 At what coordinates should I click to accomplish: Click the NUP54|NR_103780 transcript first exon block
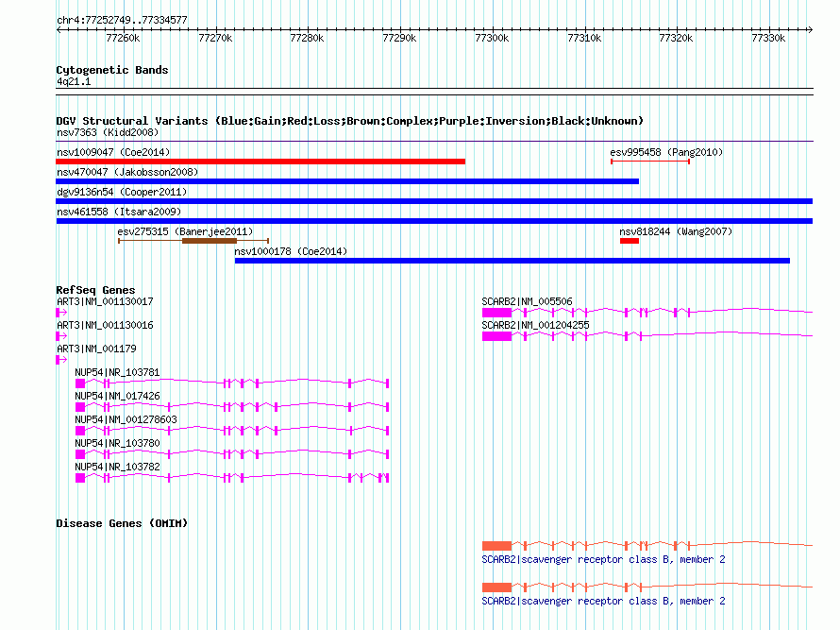(x=80, y=454)
